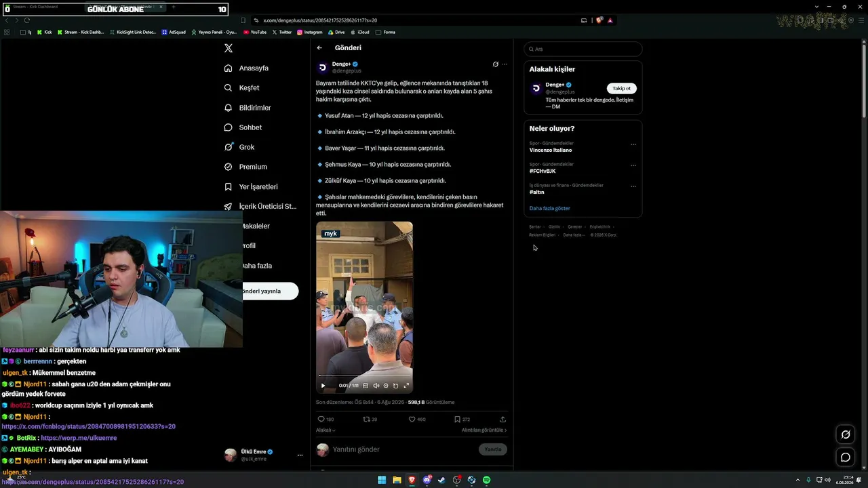
Task: Go to Anasayfa in the X sidebar
Action: (x=246, y=68)
